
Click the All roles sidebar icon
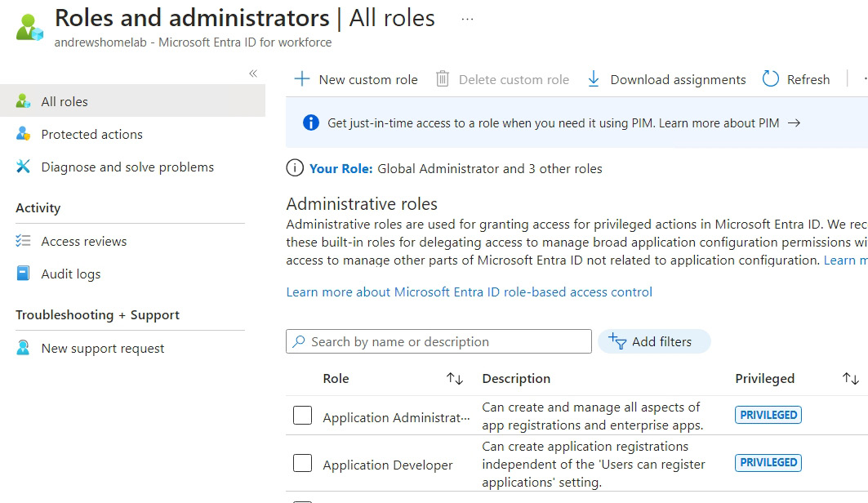point(23,101)
